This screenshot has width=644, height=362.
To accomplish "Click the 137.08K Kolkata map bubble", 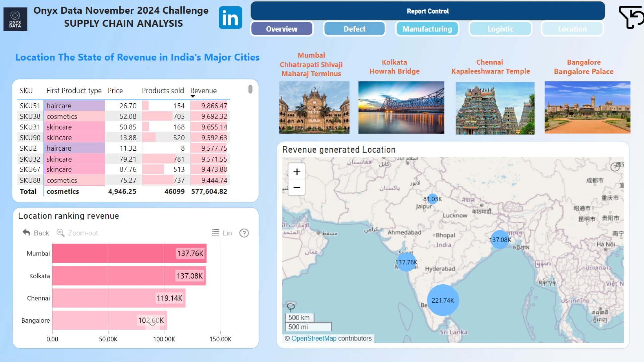I will click(x=500, y=240).
